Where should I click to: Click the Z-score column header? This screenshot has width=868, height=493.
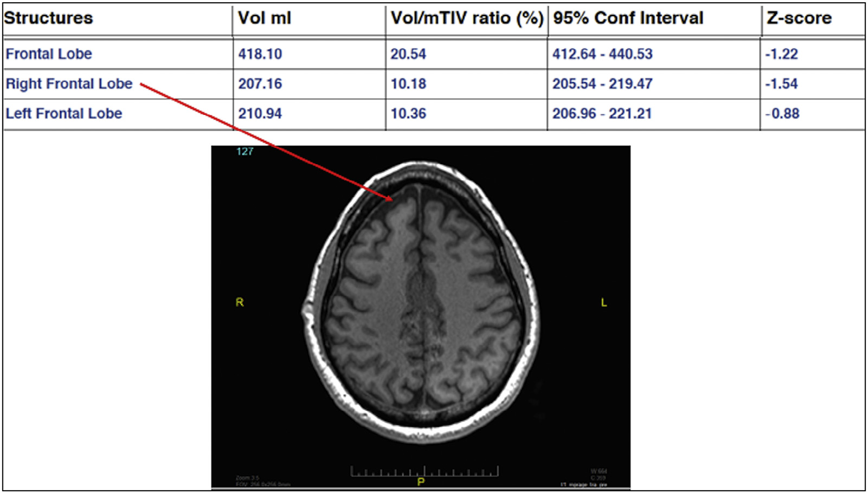tap(799, 18)
